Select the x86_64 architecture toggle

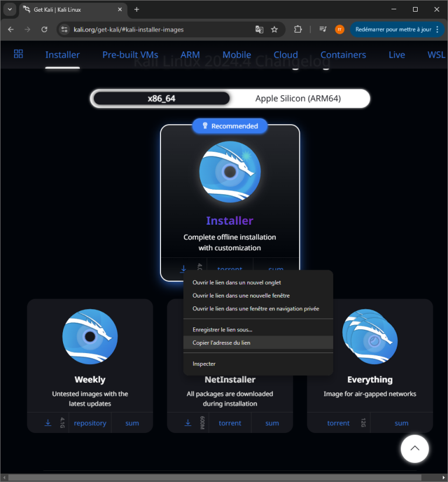(x=162, y=99)
